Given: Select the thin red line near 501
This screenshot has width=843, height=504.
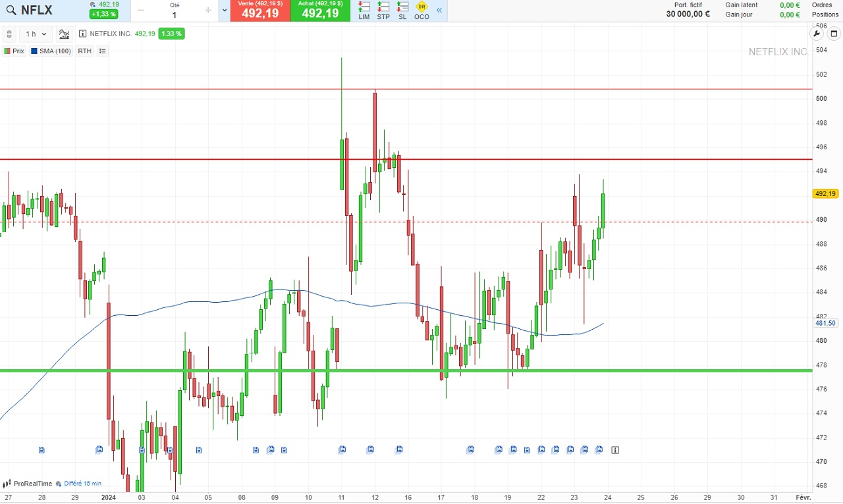Looking at the screenshot, I should tap(406, 89).
